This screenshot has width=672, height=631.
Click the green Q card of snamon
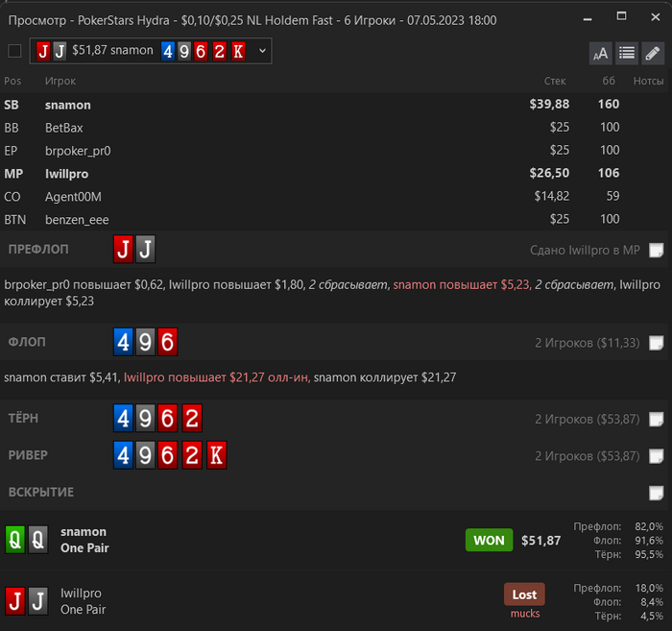pos(15,540)
